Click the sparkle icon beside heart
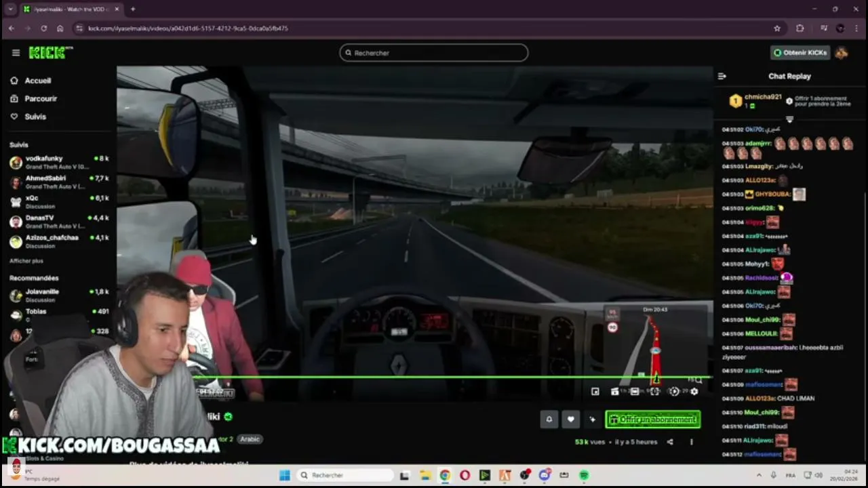This screenshot has height=488, width=868. click(593, 420)
